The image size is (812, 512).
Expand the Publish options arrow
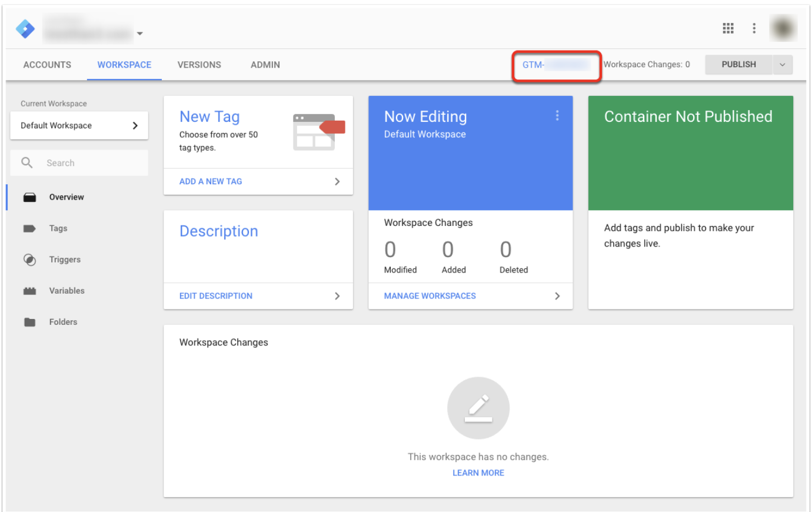[x=783, y=64]
